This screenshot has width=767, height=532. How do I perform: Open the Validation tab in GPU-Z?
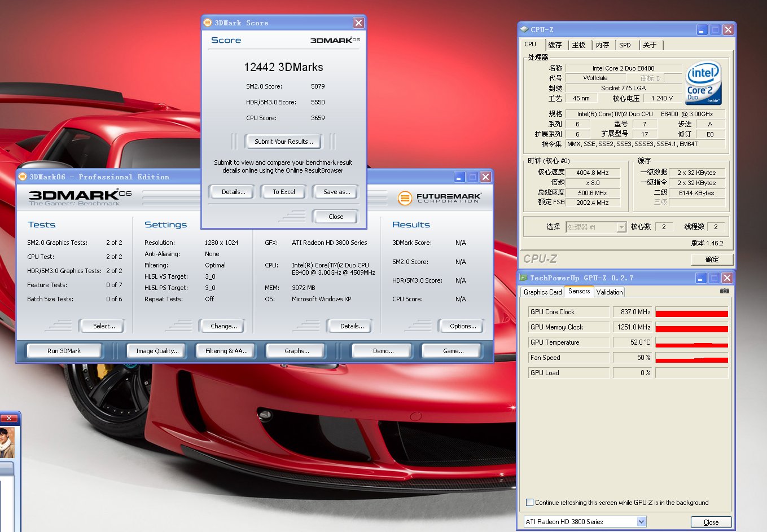click(610, 292)
